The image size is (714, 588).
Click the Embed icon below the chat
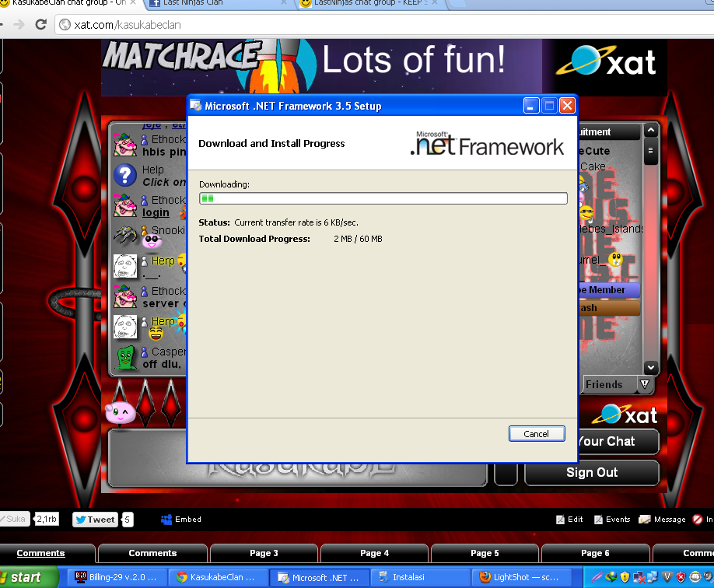coord(166,520)
